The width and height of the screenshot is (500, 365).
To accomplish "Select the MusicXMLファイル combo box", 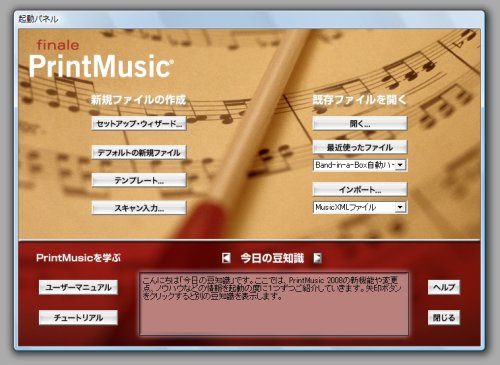I will pos(359,207).
